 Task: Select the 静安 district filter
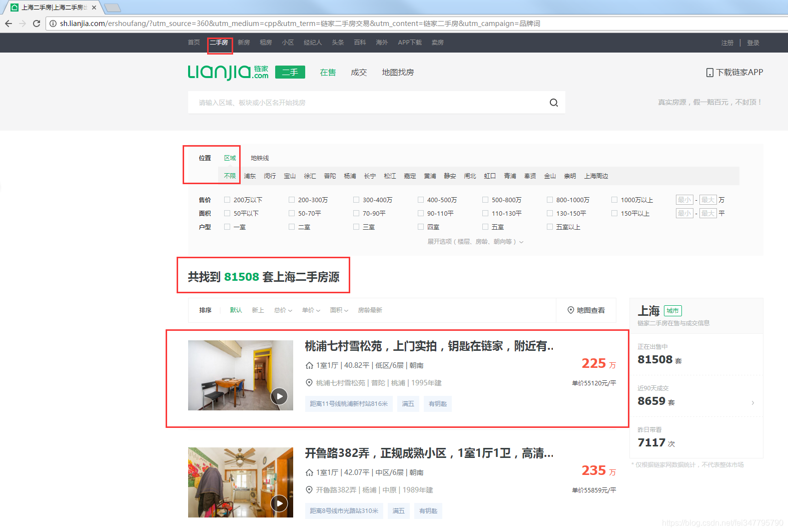pyautogui.click(x=450, y=176)
